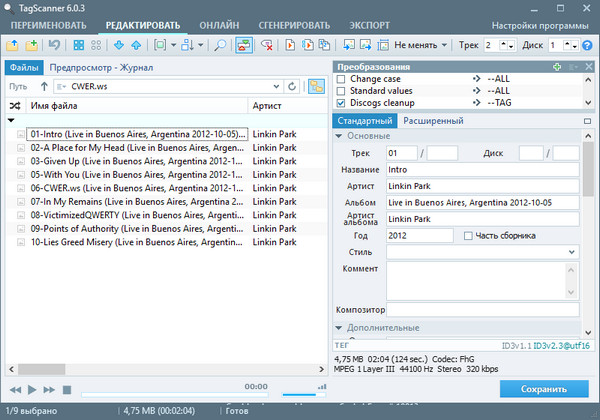Image resolution: width=600 pixels, height=420 pixels.
Task: Enable the Change case transformation
Action: click(341, 78)
